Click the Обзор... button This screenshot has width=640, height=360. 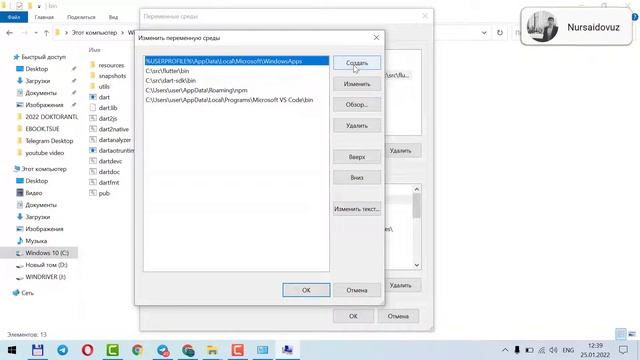(357, 105)
